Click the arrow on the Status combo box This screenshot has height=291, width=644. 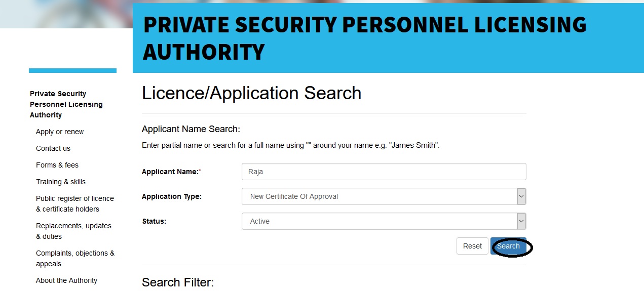(521, 221)
